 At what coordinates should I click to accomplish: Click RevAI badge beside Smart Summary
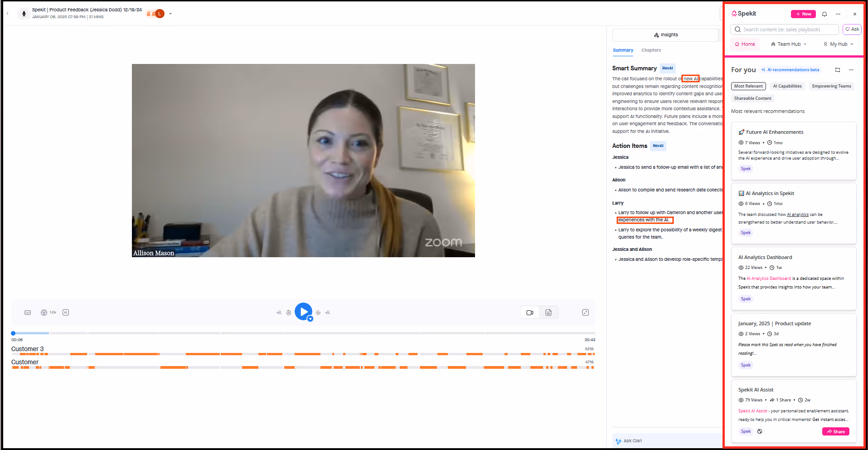(667, 68)
